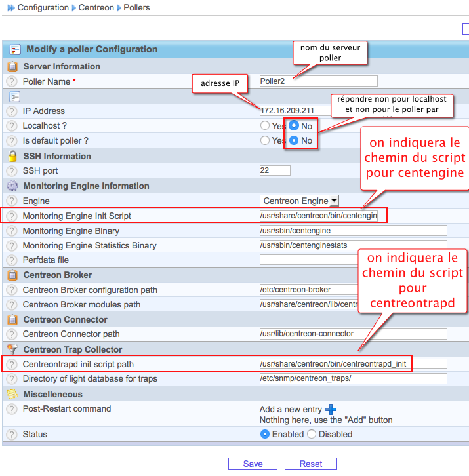This screenshot has height=476, width=469.
Task: Click help icon beside Perfdata file
Action: point(12,260)
